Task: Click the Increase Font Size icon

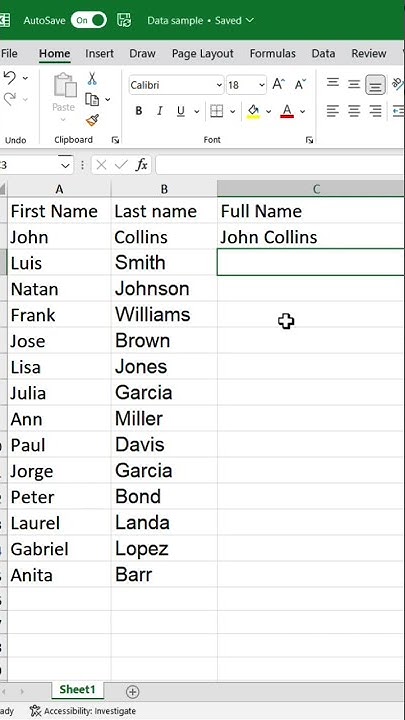Action: click(x=279, y=84)
